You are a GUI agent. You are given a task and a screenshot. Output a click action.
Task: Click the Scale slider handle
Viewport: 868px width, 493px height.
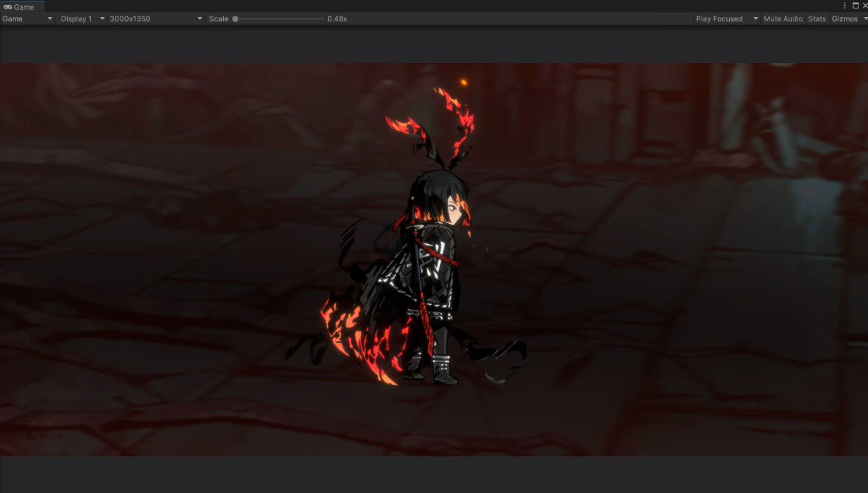[235, 18]
